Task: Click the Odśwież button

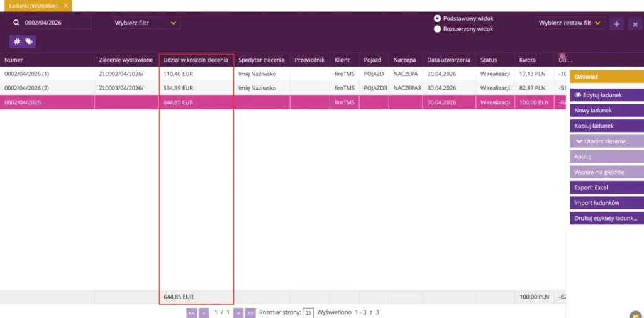Action: pyautogui.click(x=607, y=77)
